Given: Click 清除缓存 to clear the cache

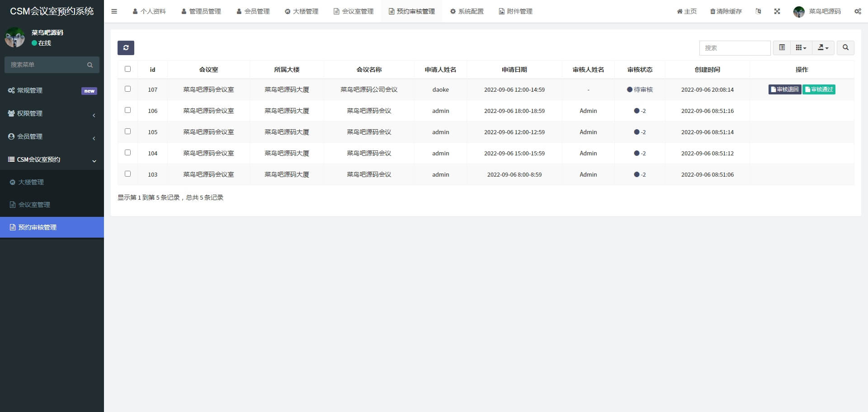Looking at the screenshot, I should tap(726, 11).
